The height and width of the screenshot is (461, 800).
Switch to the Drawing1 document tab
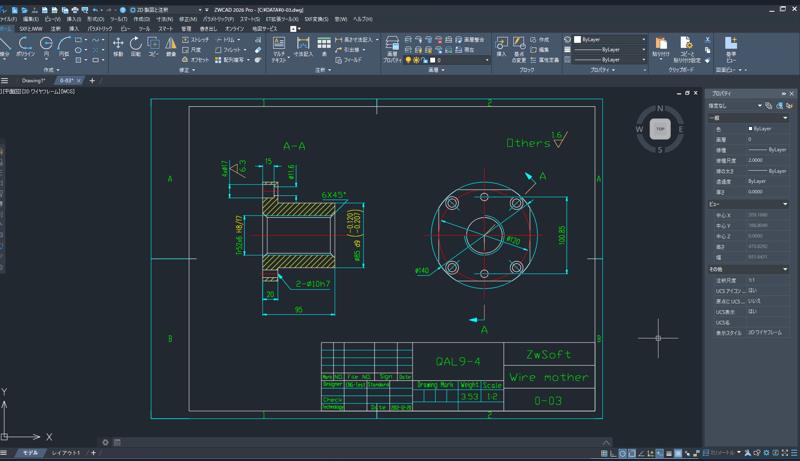coord(33,80)
